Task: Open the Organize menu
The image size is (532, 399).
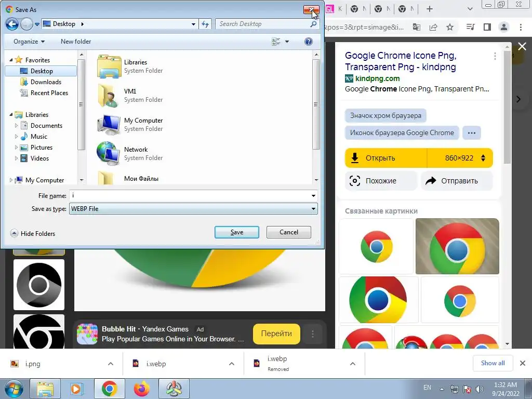Action: pos(29,42)
